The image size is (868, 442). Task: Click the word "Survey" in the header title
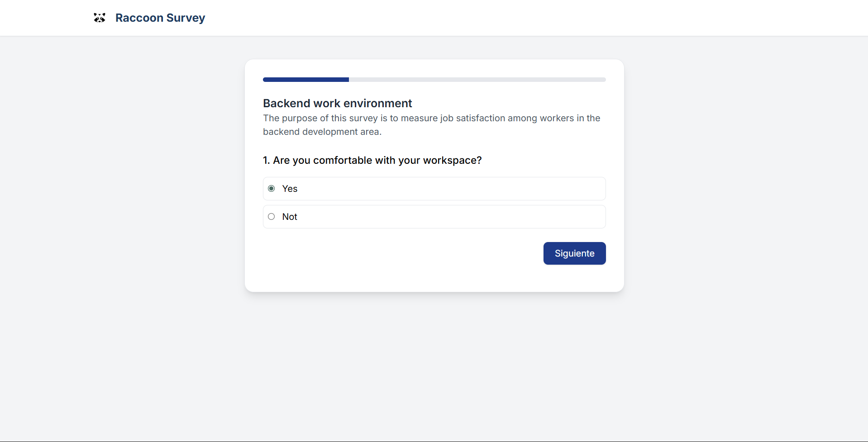point(186,18)
